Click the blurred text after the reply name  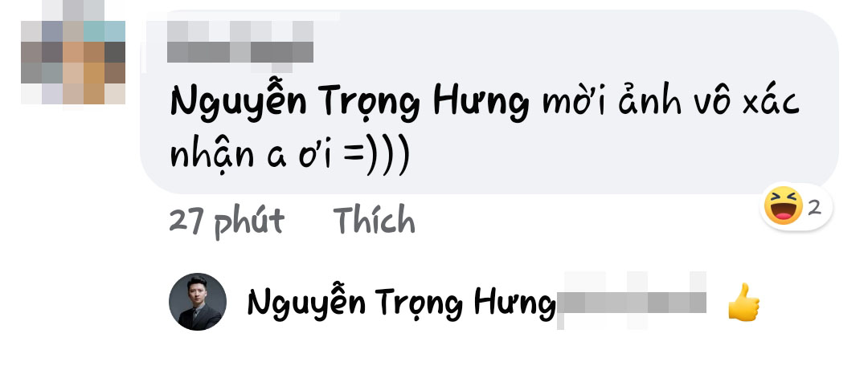(x=632, y=302)
